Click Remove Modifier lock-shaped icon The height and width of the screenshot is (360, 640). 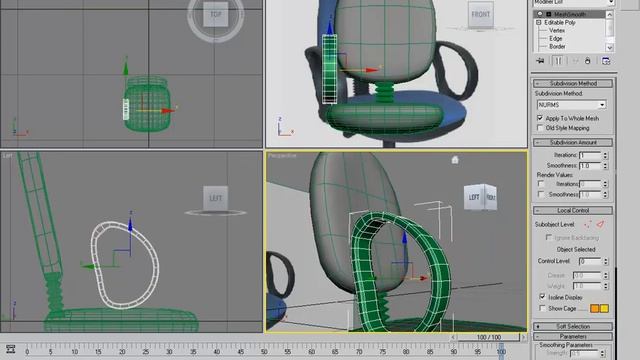tap(587, 61)
